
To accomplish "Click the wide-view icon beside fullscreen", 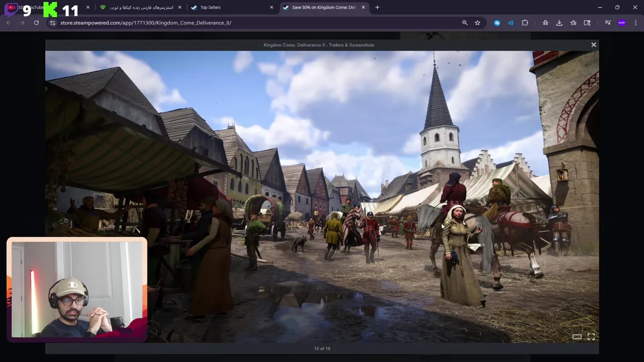I will pos(577,337).
